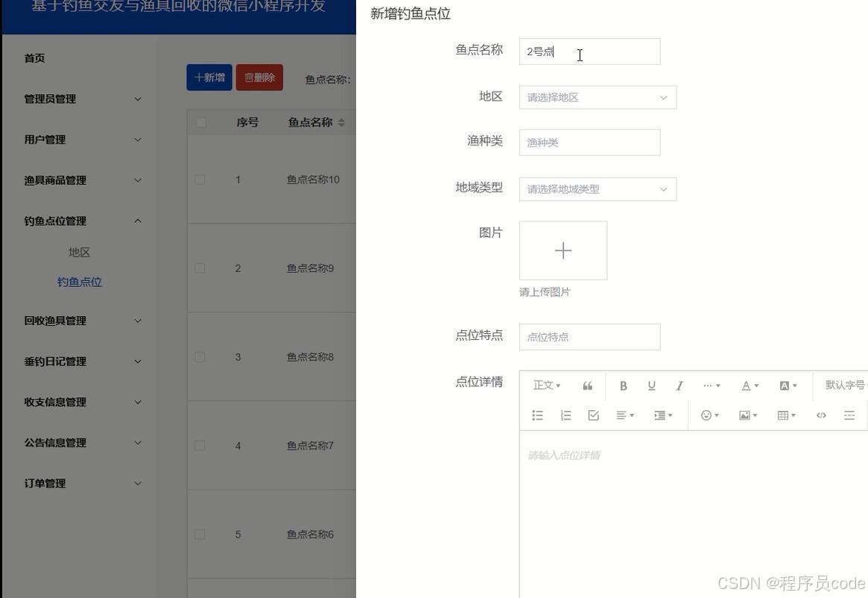Insert a numbered list

click(566, 415)
